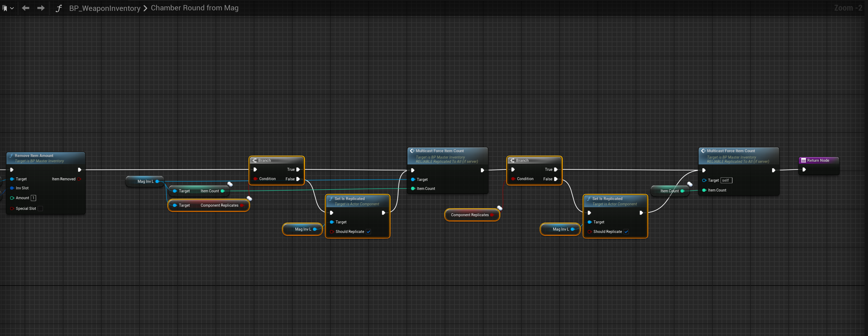Click the back navigation arrow

pyautogui.click(x=25, y=8)
